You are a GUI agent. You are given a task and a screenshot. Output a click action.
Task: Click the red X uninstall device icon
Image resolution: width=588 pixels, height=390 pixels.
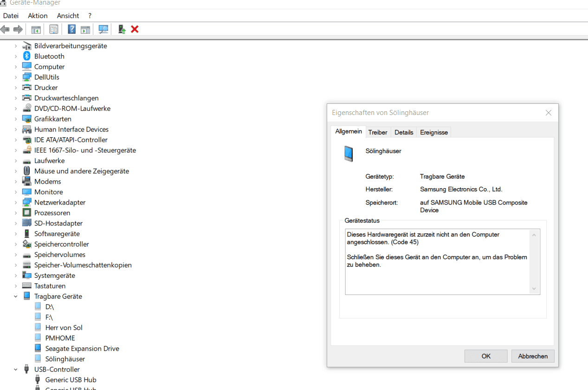point(135,29)
